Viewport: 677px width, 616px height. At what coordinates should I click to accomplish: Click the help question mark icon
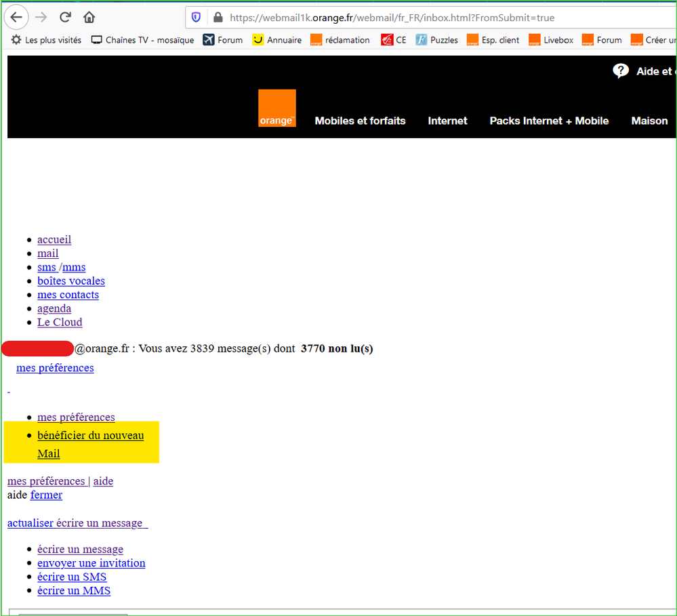pos(621,70)
